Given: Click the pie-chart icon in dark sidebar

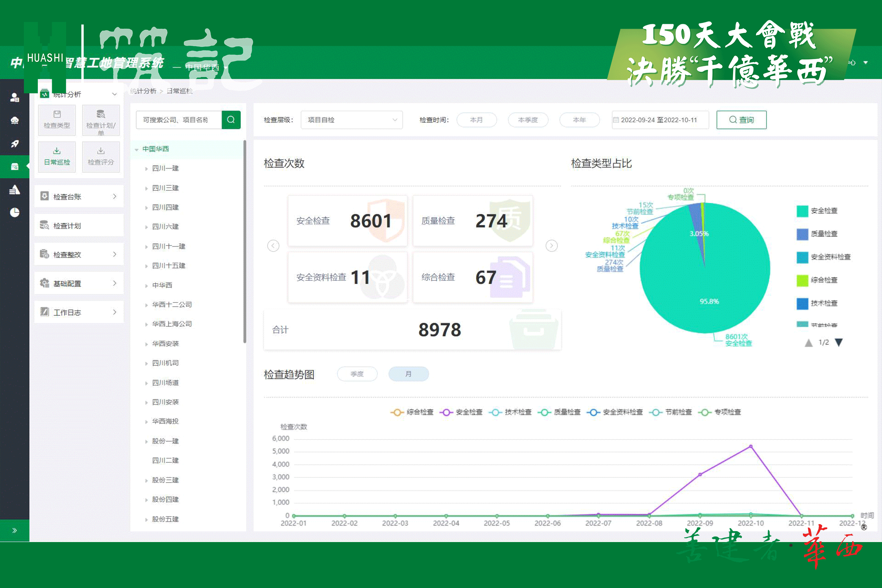Looking at the screenshot, I should coord(15,213).
